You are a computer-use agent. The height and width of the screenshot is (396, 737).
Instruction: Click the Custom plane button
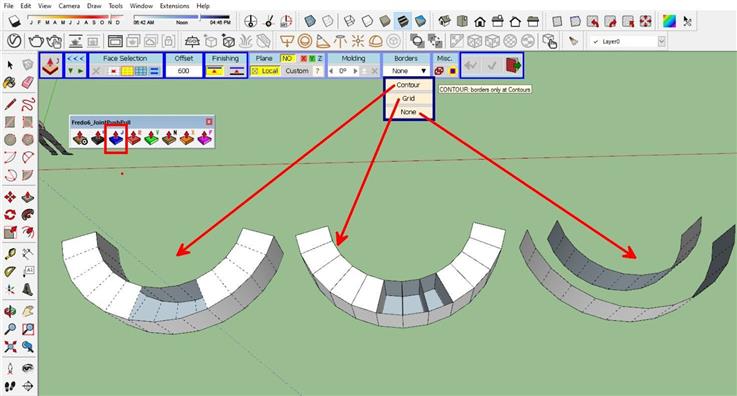[x=297, y=71]
